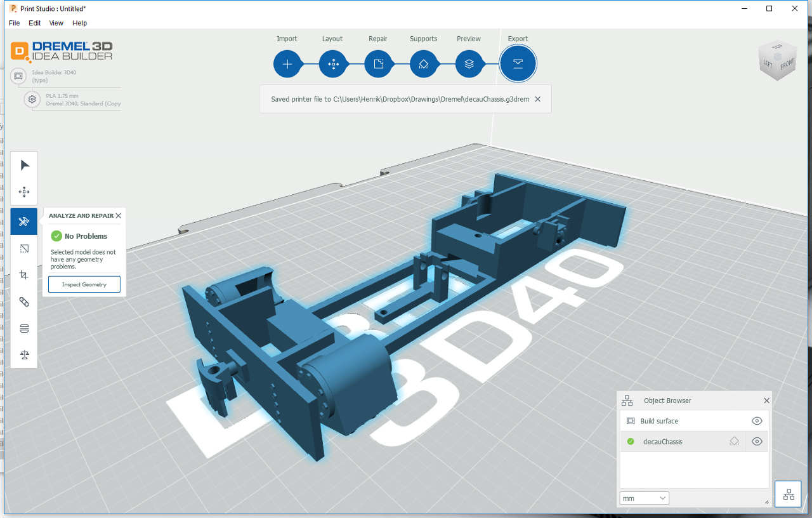
Task: Click the Dremel 3D Idea Builder logo
Action: click(x=62, y=51)
